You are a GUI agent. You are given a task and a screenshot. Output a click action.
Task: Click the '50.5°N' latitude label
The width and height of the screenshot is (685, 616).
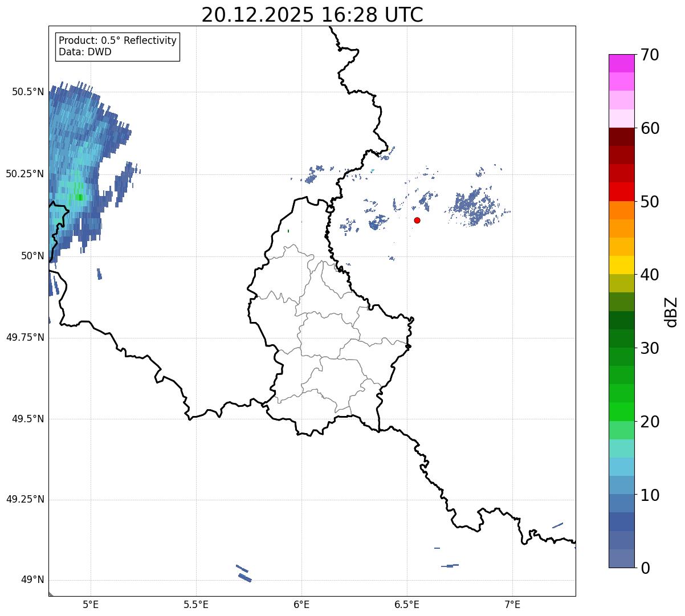pos(28,92)
